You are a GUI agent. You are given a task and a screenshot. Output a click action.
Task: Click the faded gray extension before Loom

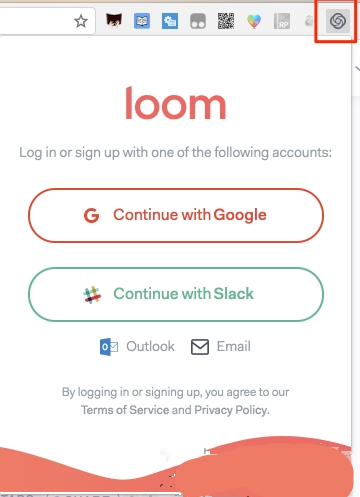pos(310,21)
